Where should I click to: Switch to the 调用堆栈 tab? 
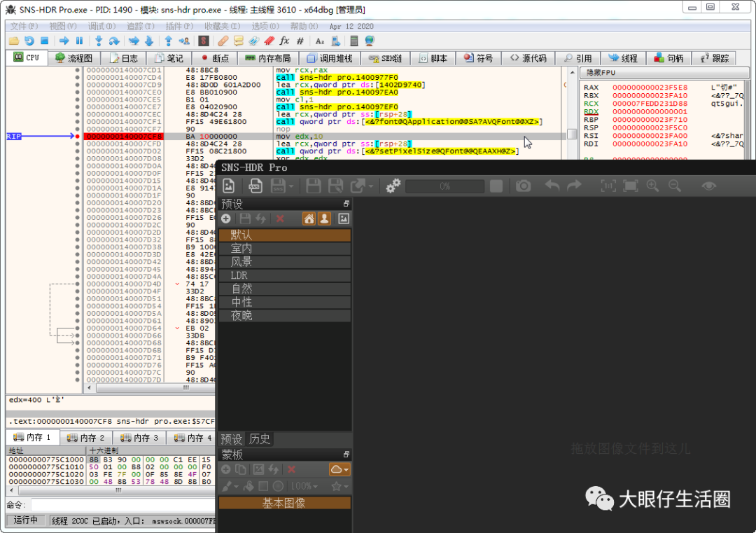[330, 58]
